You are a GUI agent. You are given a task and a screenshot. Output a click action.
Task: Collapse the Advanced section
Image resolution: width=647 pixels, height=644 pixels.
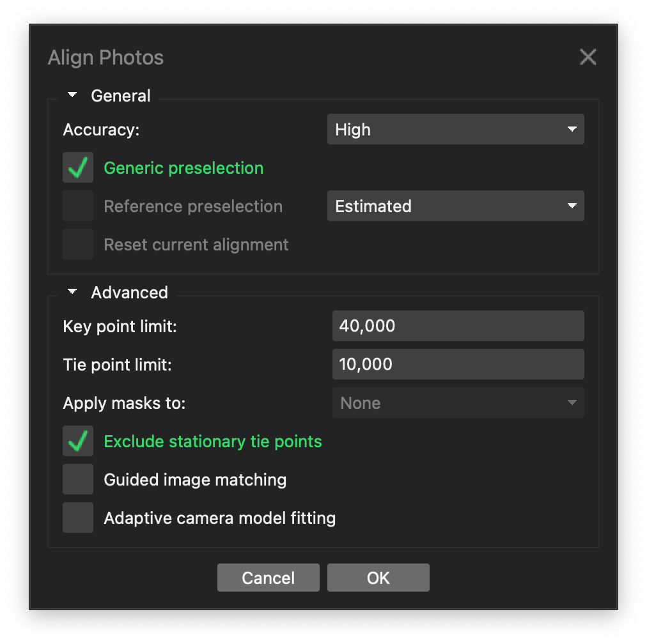(72, 292)
